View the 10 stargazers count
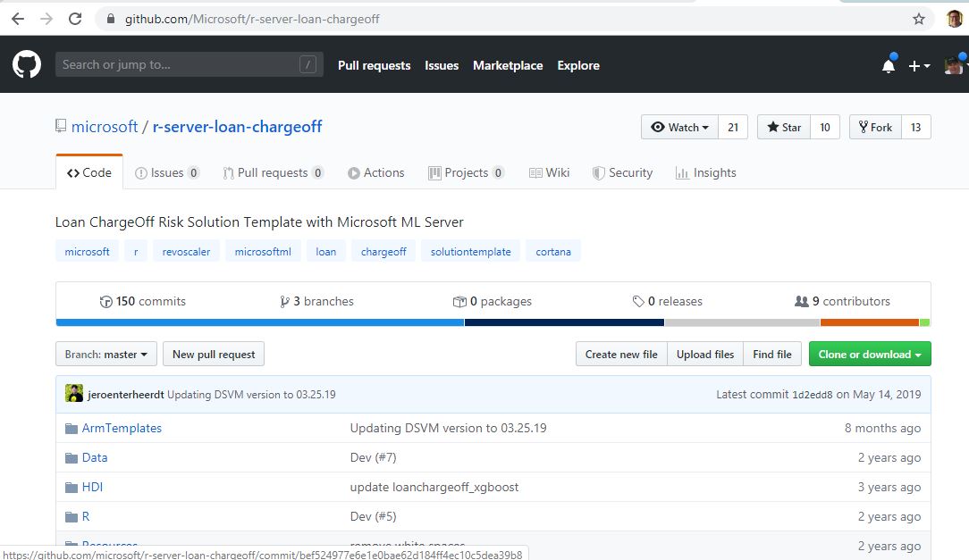 point(825,127)
